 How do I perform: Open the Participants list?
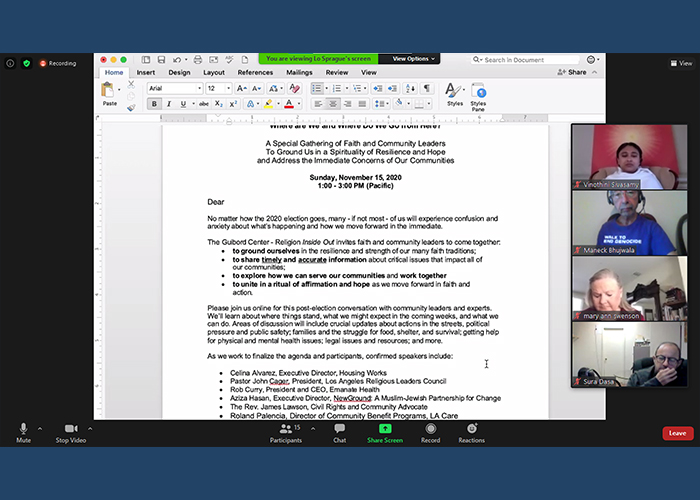click(286, 433)
